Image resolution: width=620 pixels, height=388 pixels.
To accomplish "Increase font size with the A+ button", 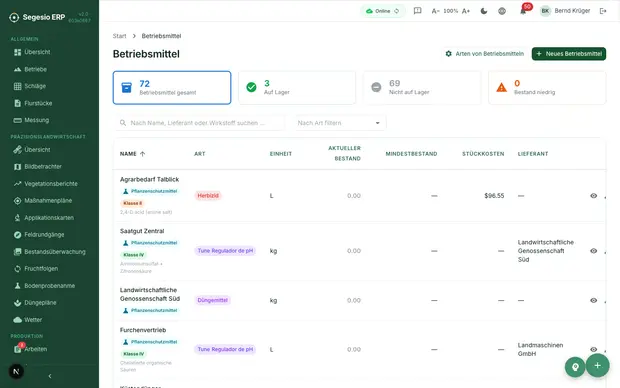I will pos(466,11).
